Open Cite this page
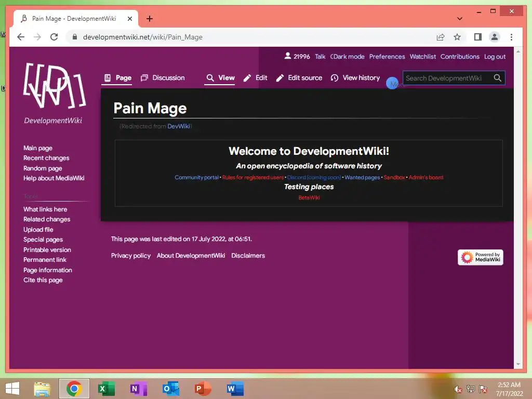 [x=43, y=280]
